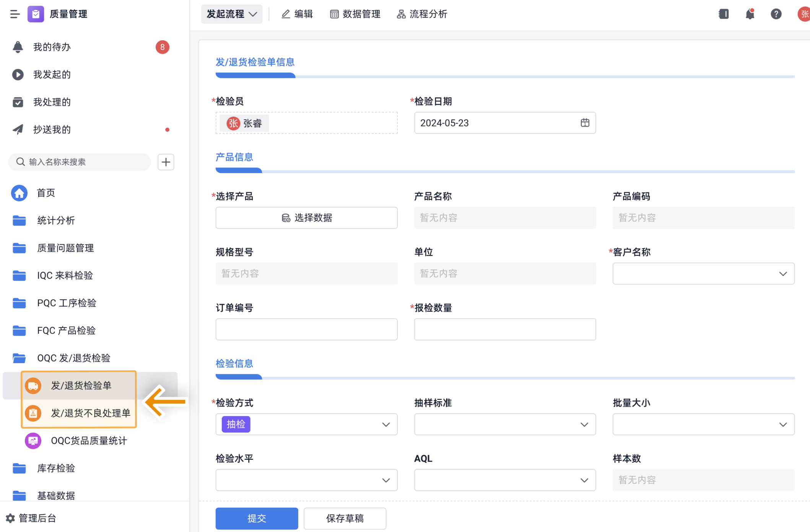810x532 pixels.
Task: Click the 提交 button
Action: pyautogui.click(x=257, y=518)
